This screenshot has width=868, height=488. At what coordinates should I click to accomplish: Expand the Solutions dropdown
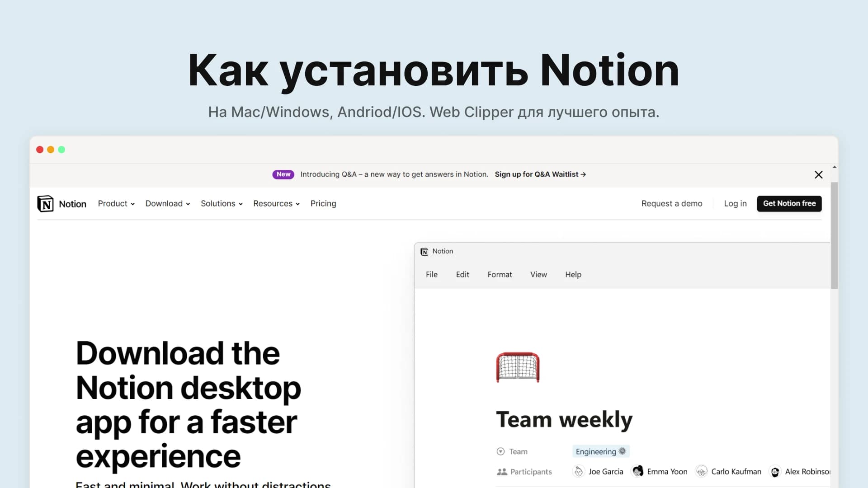pos(222,204)
